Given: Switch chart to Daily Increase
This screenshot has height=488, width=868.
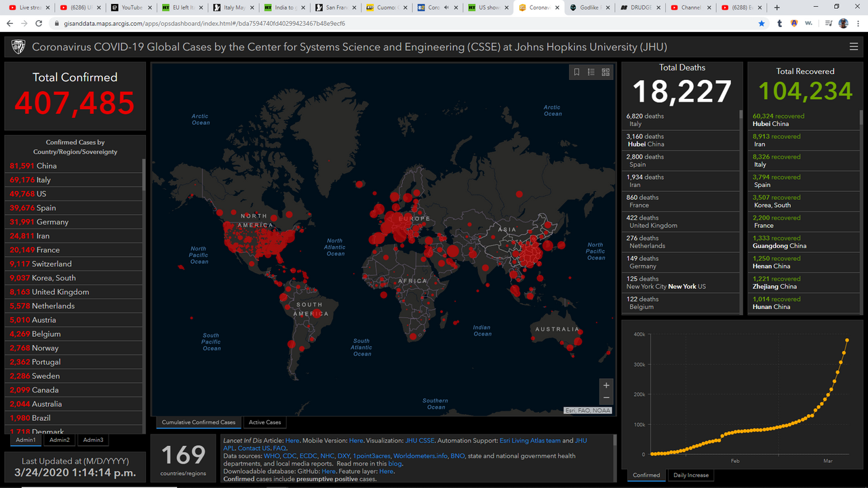Looking at the screenshot, I should [x=690, y=475].
